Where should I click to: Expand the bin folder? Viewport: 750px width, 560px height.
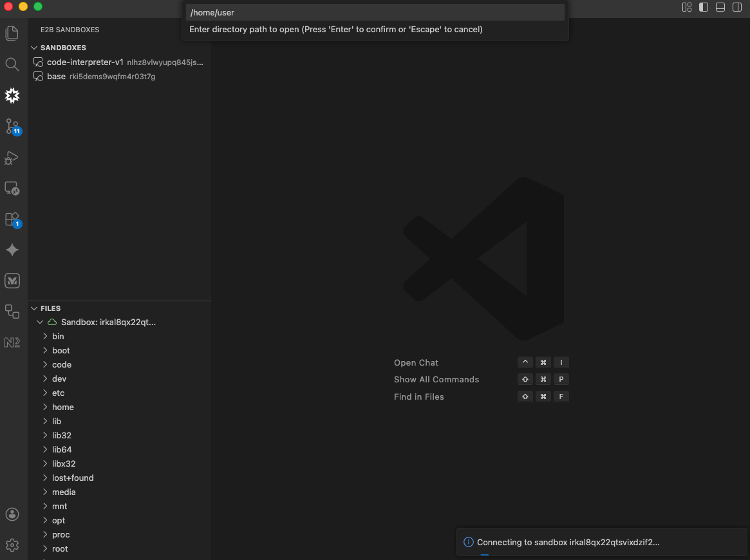(x=45, y=336)
